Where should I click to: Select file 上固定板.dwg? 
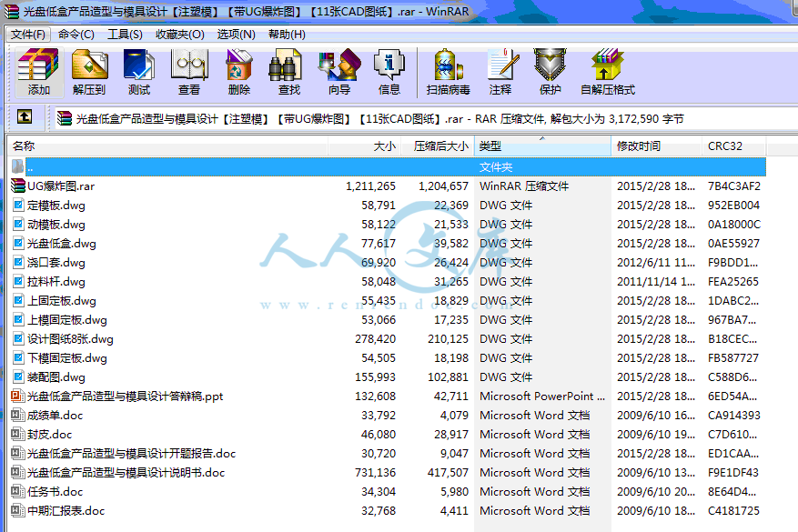click(x=62, y=301)
